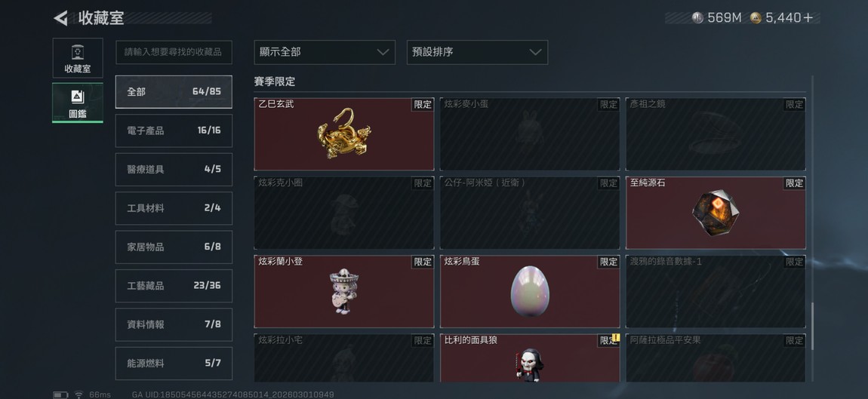The height and width of the screenshot is (399, 868).
Task: Click the collectible search input field
Action: (x=174, y=52)
